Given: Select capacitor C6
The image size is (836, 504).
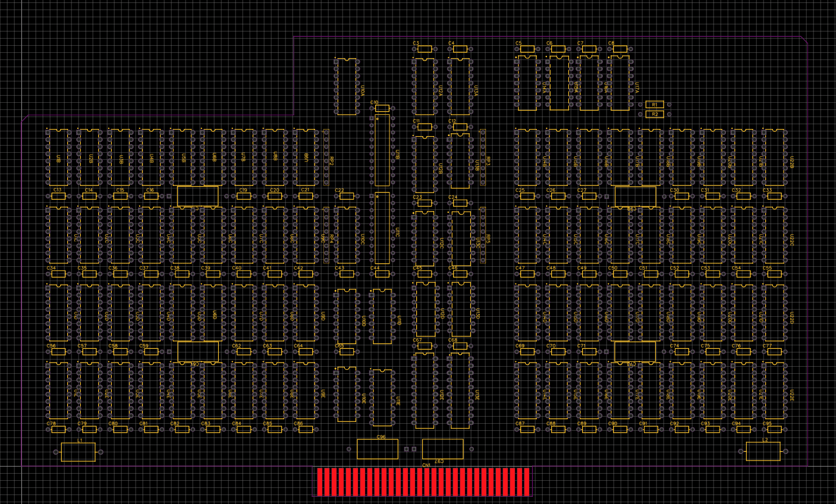Looking at the screenshot, I should click(x=558, y=49).
